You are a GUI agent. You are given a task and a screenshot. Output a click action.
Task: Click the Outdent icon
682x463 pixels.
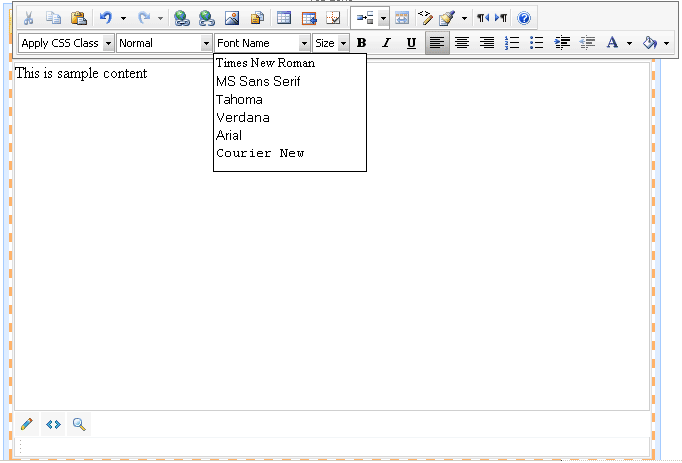pyautogui.click(x=587, y=43)
